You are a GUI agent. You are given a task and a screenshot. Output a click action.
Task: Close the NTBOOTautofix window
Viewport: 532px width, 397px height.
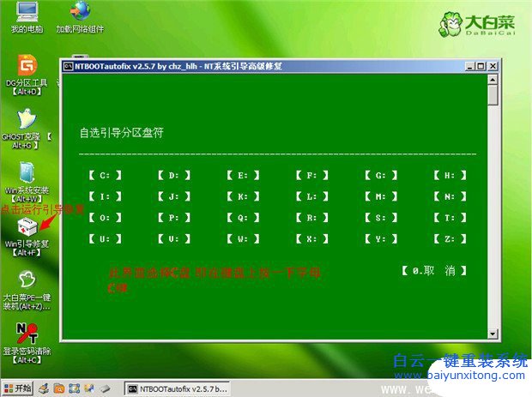click(493, 66)
